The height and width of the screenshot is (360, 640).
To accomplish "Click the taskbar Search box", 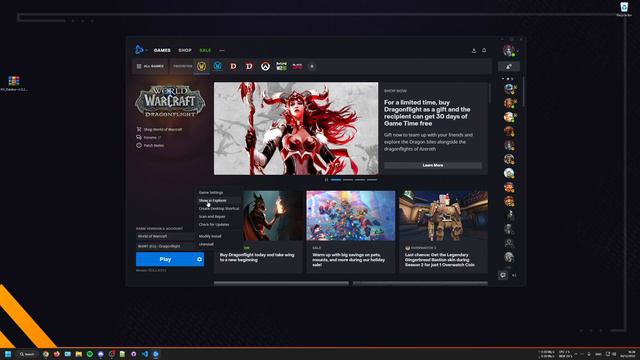I will coord(27,354).
